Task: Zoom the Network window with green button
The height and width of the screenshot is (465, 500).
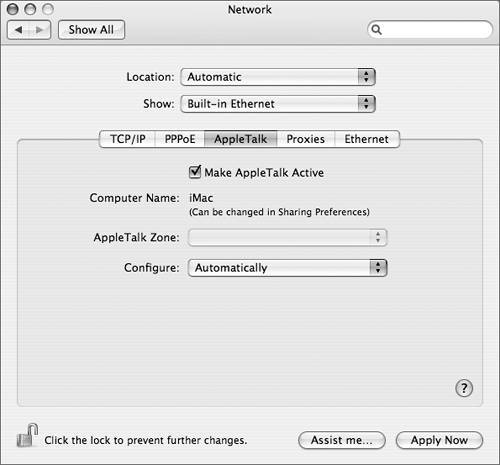Action: [48, 9]
